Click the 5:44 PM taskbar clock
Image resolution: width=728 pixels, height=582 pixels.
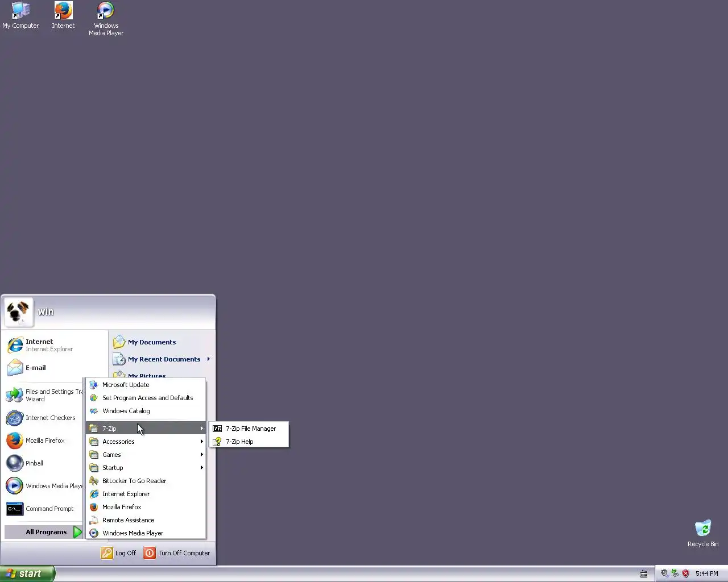point(707,573)
